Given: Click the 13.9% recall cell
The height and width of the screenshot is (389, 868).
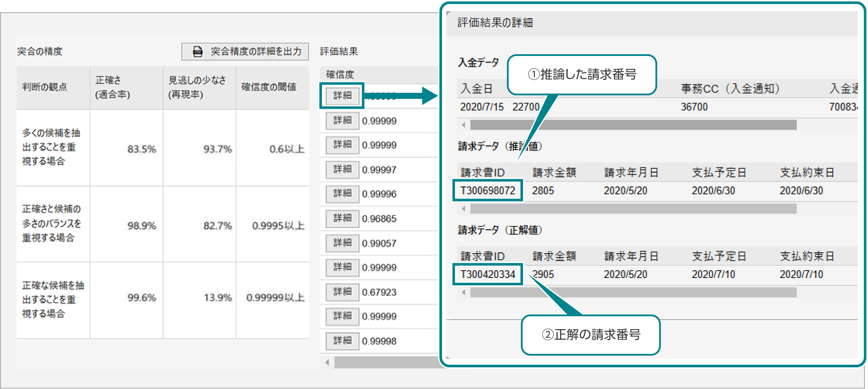Looking at the screenshot, I should pos(199,300).
